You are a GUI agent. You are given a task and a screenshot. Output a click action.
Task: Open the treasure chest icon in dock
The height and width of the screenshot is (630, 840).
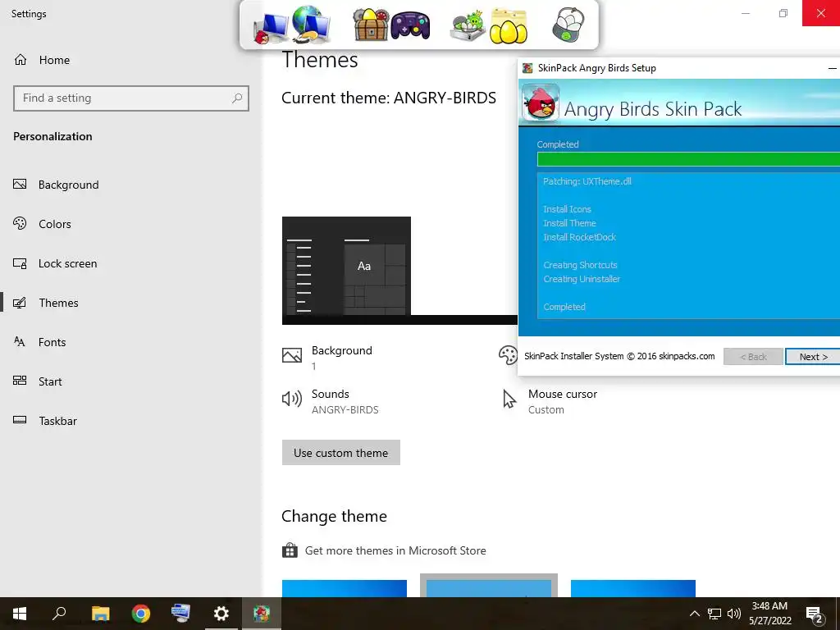pyautogui.click(x=370, y=25)
